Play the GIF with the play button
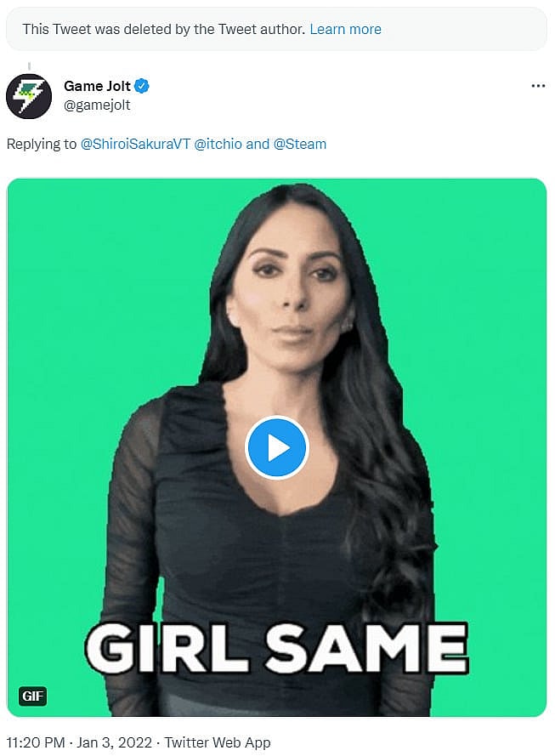 [x=276, y=447]
